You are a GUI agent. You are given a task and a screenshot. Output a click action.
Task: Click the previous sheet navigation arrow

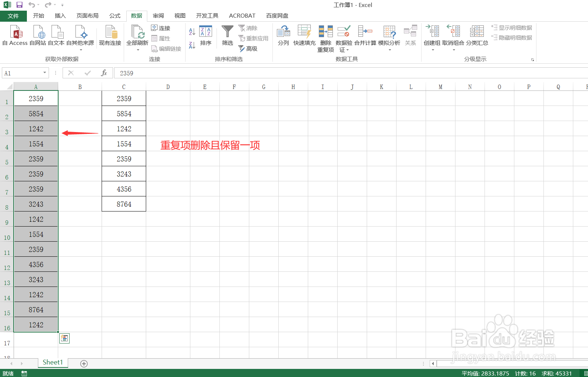(11, 363)
